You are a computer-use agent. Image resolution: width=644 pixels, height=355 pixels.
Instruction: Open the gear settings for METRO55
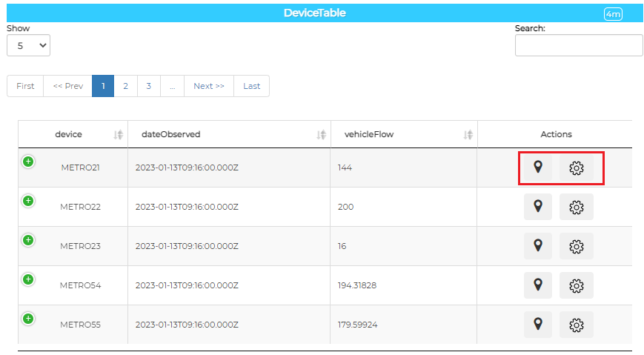[577, 325]
